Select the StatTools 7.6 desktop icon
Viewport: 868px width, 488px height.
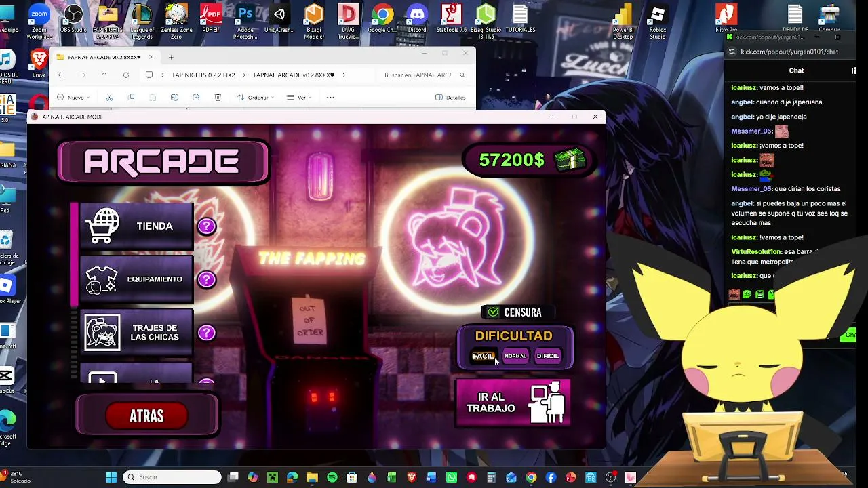(452, 19)
